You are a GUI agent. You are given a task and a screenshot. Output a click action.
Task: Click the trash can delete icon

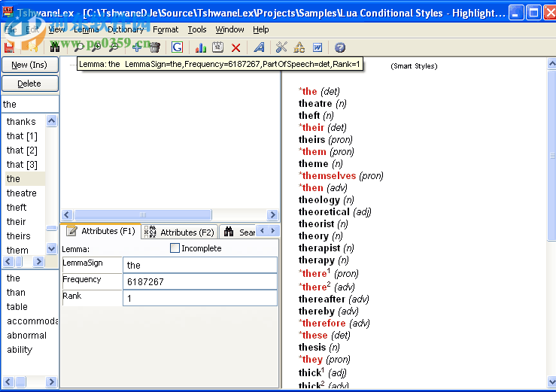coord(154,47)
